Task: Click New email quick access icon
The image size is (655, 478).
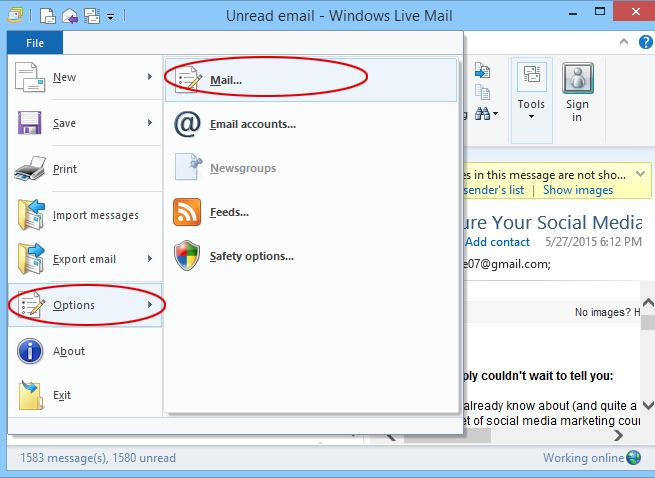Action: [48, 16]
